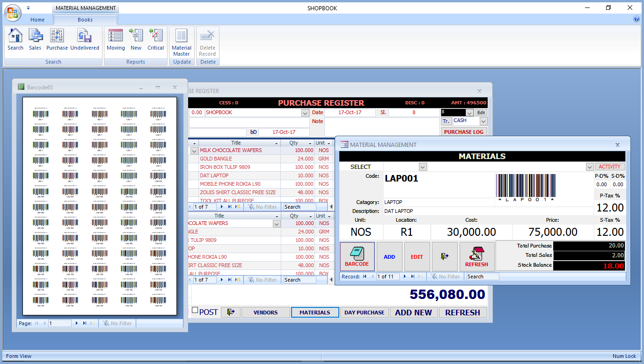
Task: Open the dropdown beside MILK CHOCOLATE WAFERS row
Action: tap(194, 151)
